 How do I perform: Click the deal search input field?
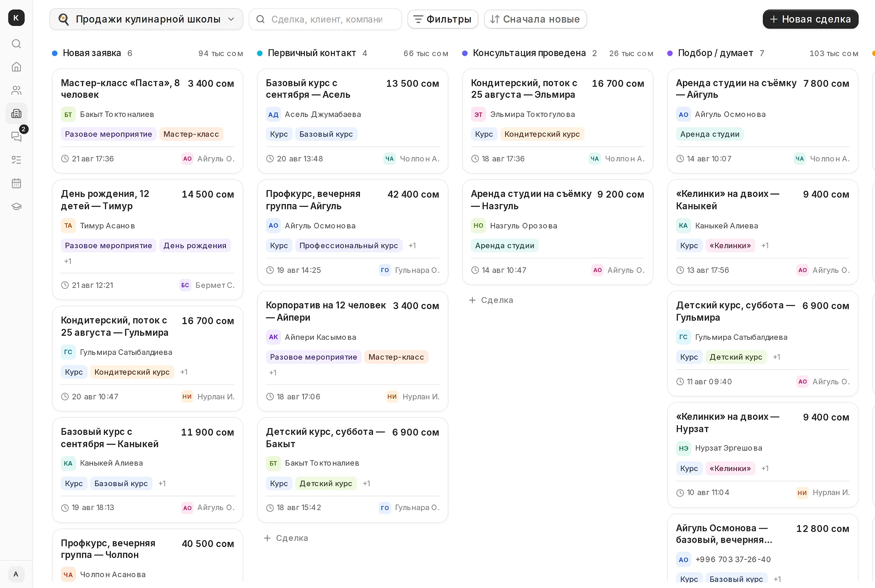coord(325,19)
